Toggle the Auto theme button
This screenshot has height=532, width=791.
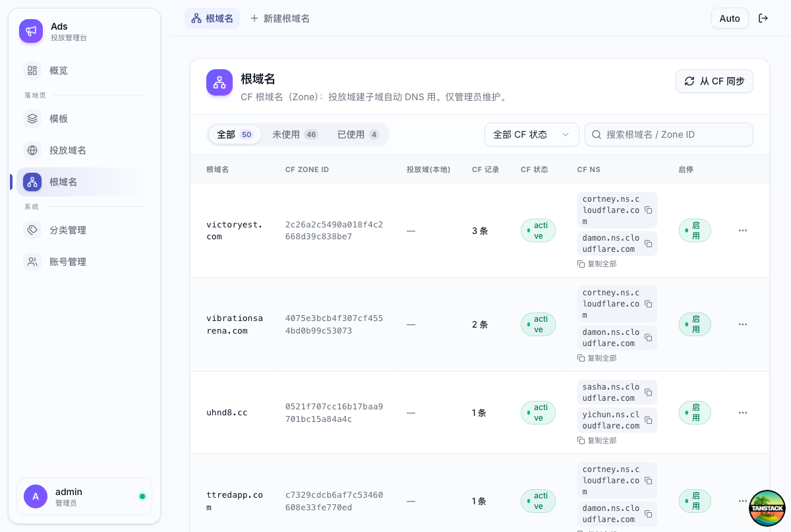click(x=730, y=18)
